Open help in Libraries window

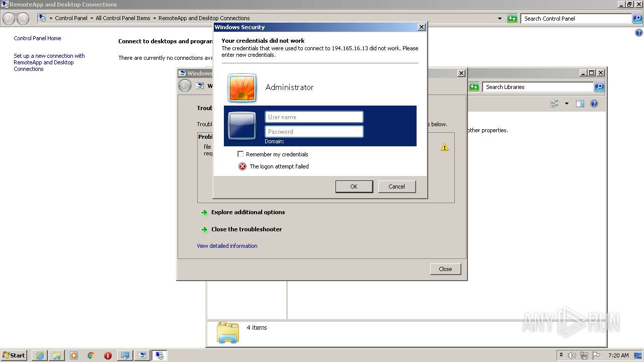pos(594,104)
